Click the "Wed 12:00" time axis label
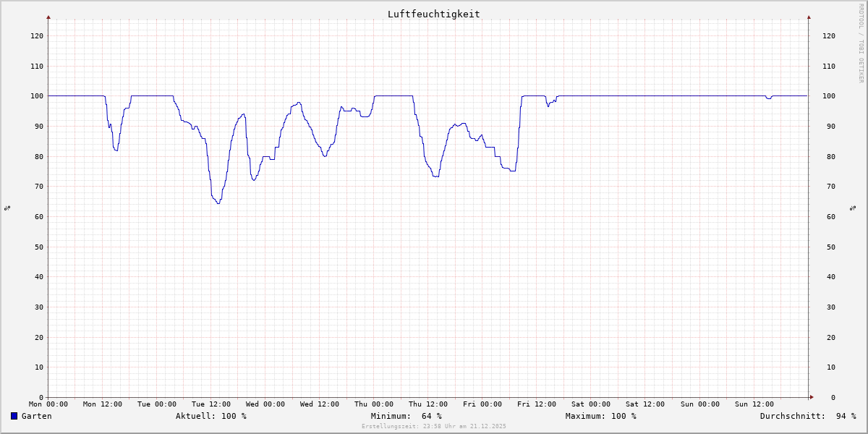 (x=320, y=404)
